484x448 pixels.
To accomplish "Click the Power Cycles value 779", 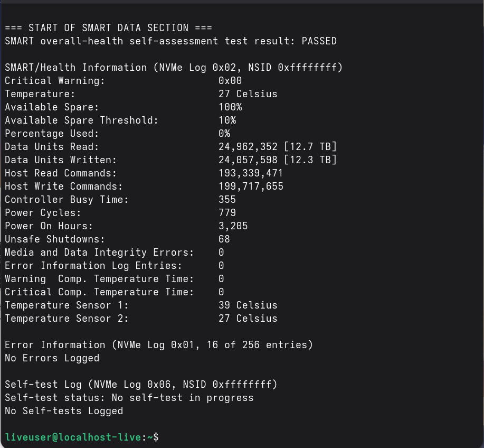I will [x=227, y=213].
